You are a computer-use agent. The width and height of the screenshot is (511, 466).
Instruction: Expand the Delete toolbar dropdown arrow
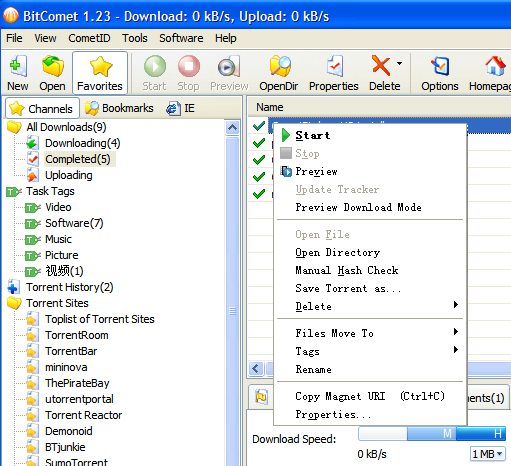pos(399,63)
